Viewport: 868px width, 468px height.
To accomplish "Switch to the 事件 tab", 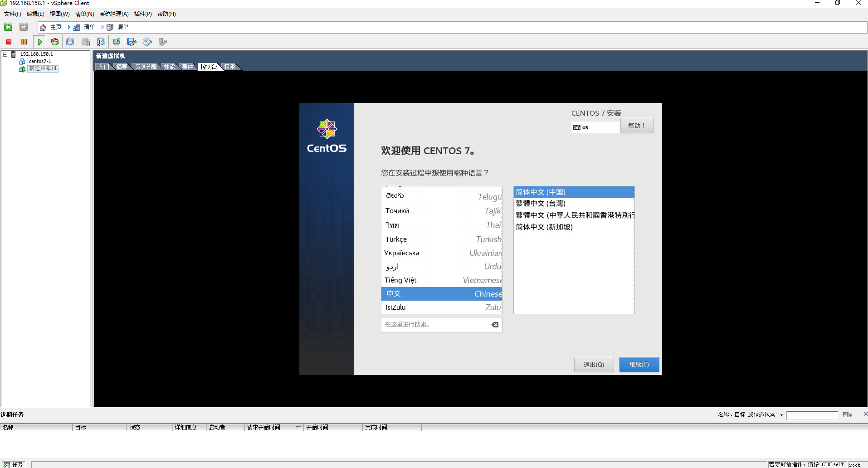I will pos(188,67).
